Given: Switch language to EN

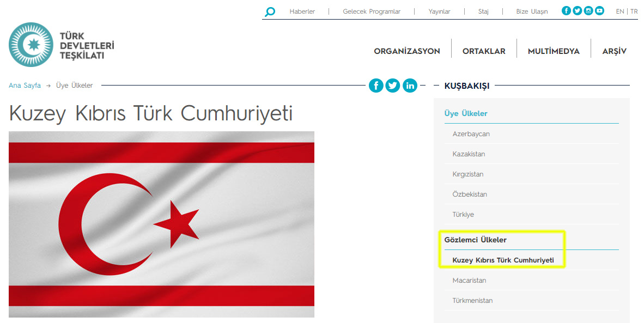Looking at the screenshot, I should tap(620, 11).
